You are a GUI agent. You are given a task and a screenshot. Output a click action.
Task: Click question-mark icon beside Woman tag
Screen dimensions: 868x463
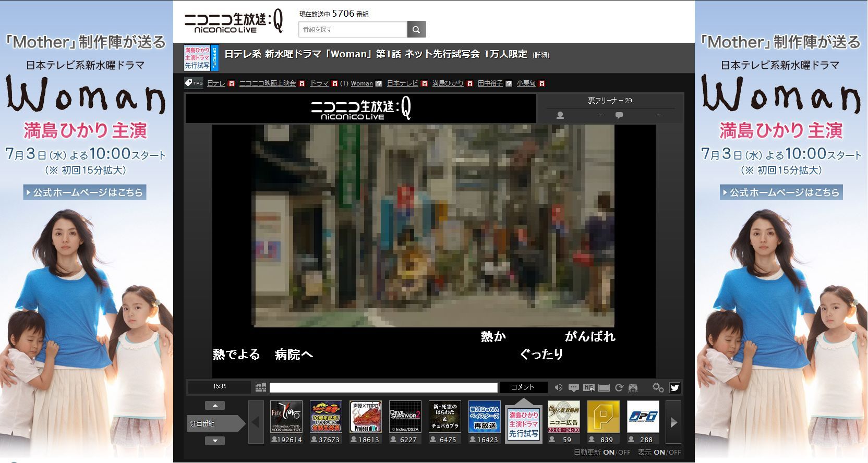pyautogui.click(x=379, y=83)
